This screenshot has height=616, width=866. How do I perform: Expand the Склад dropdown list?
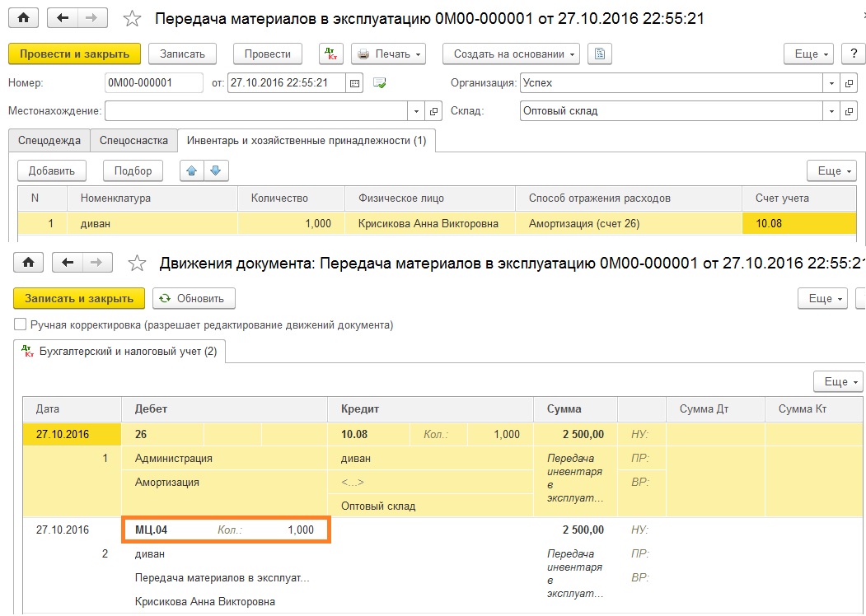[831, 111]
